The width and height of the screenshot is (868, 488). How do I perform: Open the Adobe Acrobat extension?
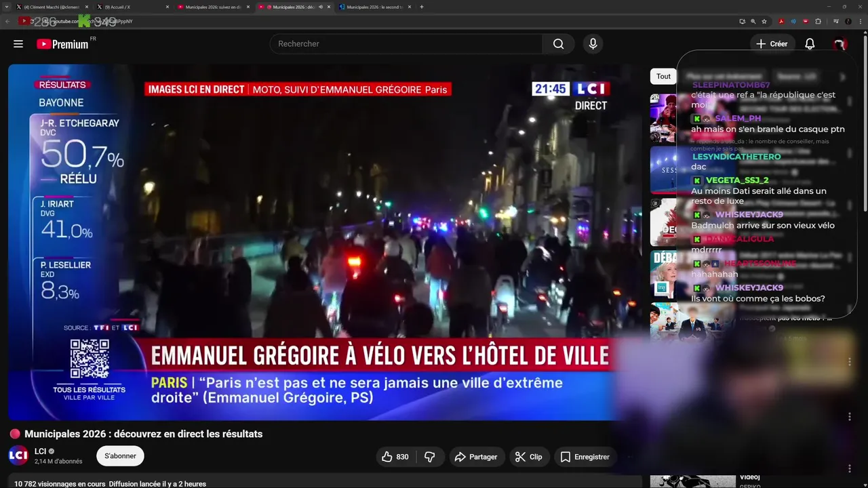coord(781,21)
